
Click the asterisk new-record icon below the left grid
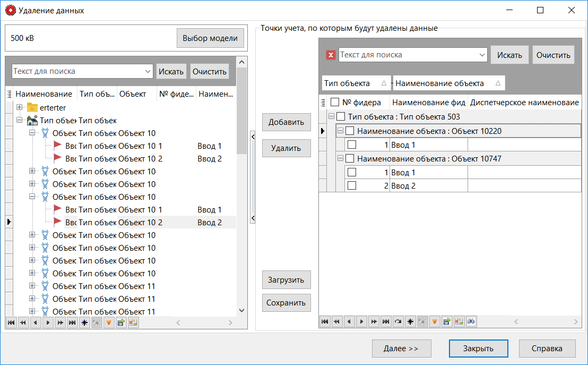click(84, 322)
